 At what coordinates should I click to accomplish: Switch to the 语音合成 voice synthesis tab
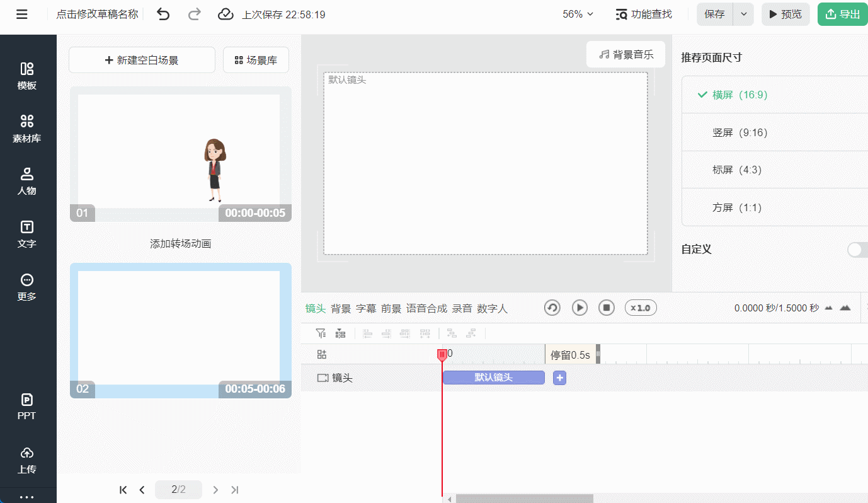(426, 308)
